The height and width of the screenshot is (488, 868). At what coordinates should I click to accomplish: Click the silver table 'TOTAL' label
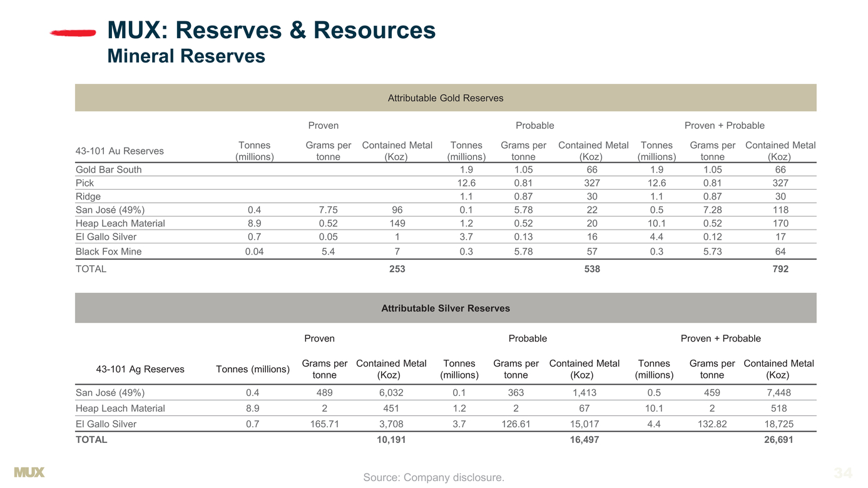point(91,440)
